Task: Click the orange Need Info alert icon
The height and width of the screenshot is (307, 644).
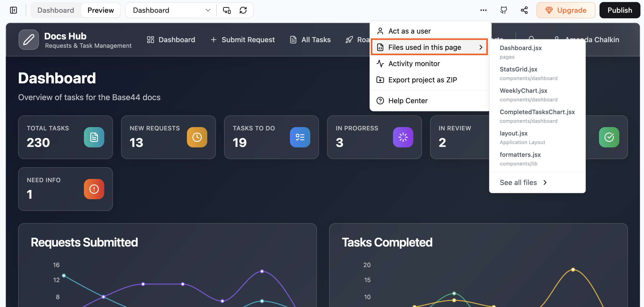Action: point(94,189)
